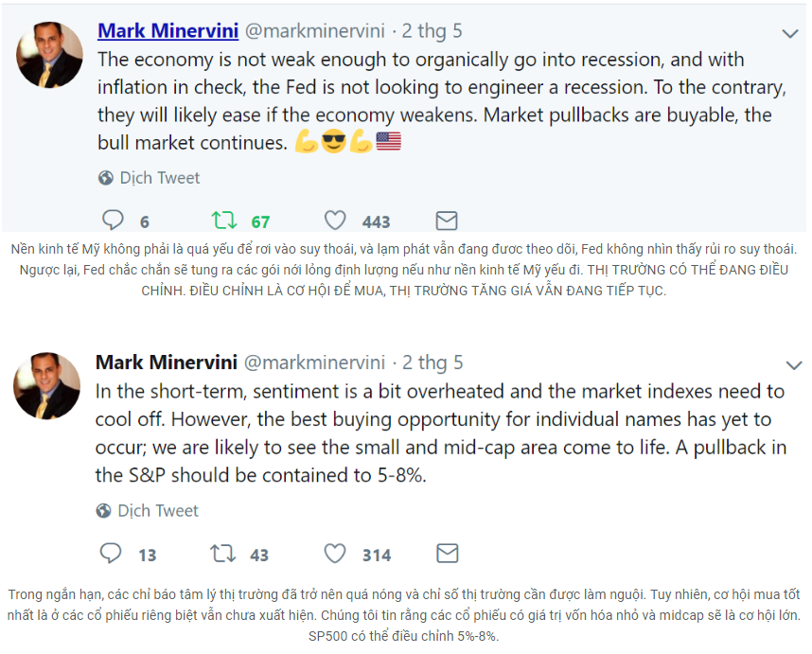Like the first tweet with 443 likes

(x=335, y=221)
